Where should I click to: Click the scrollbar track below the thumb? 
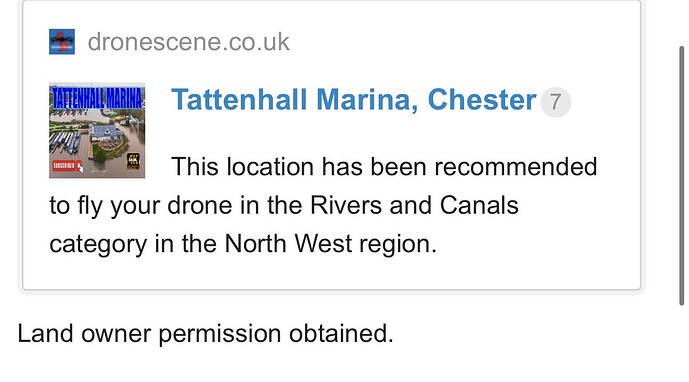click(x=682, y=344)
